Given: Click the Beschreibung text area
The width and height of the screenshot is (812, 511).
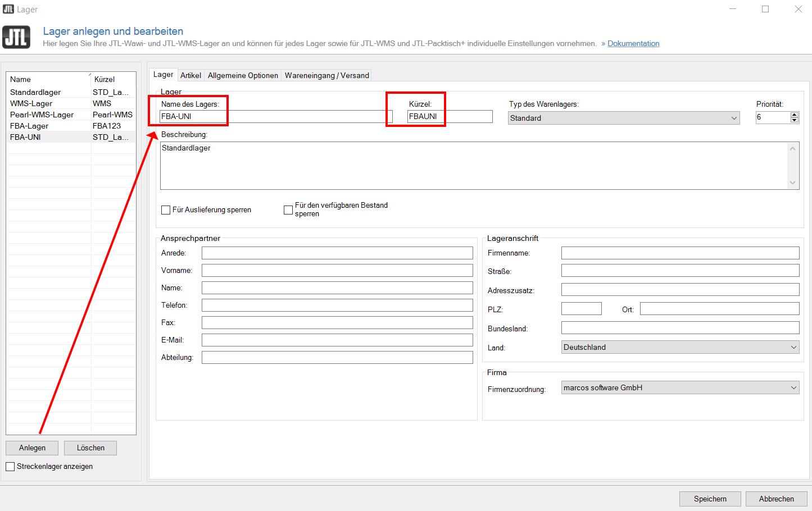Looking at the screenshot, I should click(x=474, y=165).
